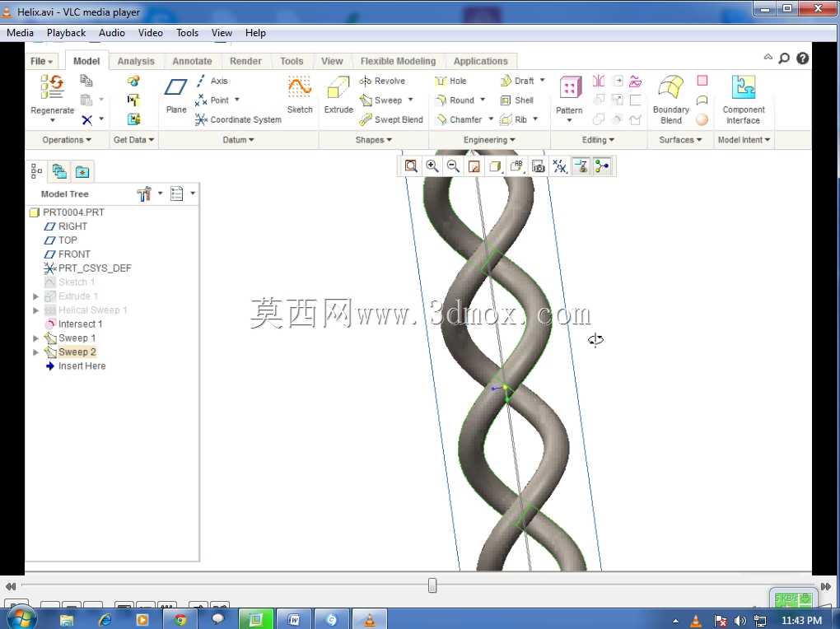Expand the Editing group dropdown
This screenshot has height=629, width=840.
click(x=598, y=140)
